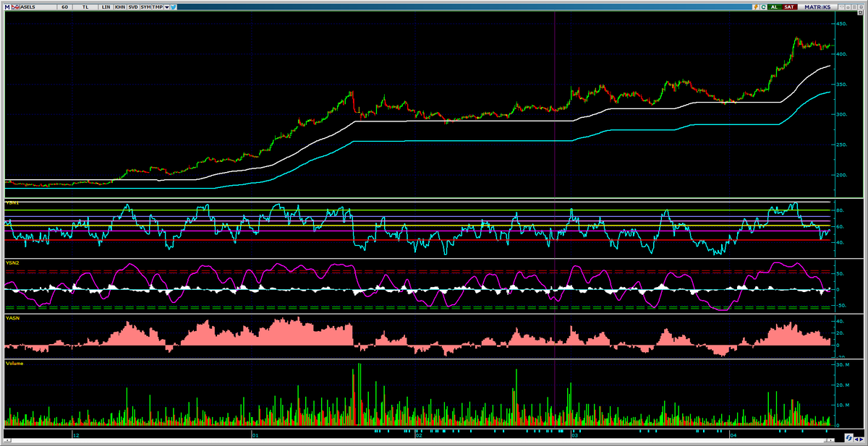Click the orange lightning bolt icon
868x446 pixels.
point(756,7)
